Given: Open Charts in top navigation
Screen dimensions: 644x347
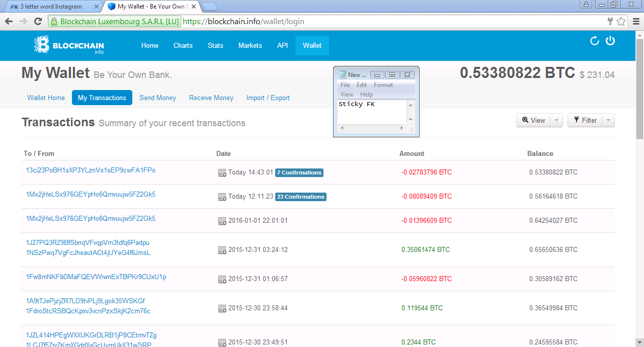Looking at the screenshot, I should pyautogui.click(x=183, y=45).
